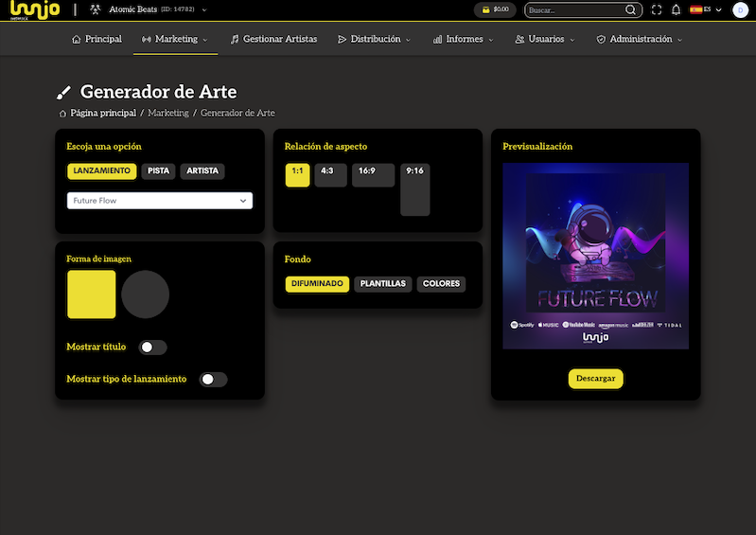Select the square image shape

(x=92, y=294)
